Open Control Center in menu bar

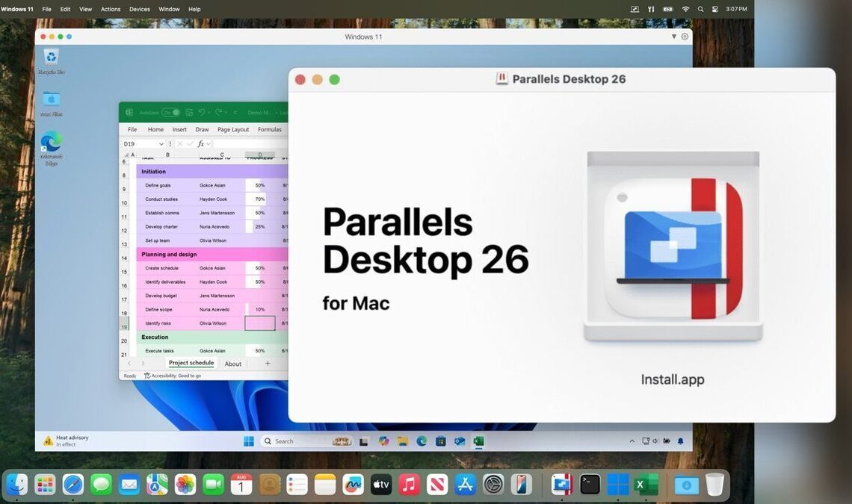[x=715, y=9]
